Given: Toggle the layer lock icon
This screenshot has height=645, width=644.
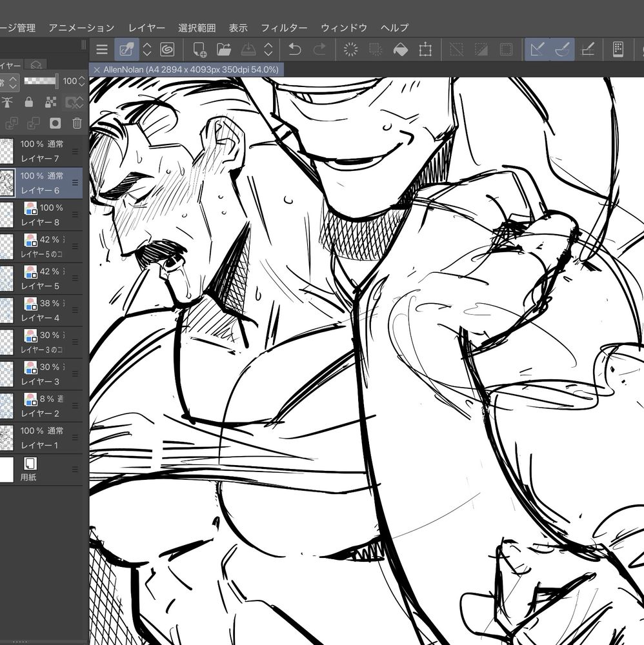Looking at the screenshot, I should (x=28, y=102).
